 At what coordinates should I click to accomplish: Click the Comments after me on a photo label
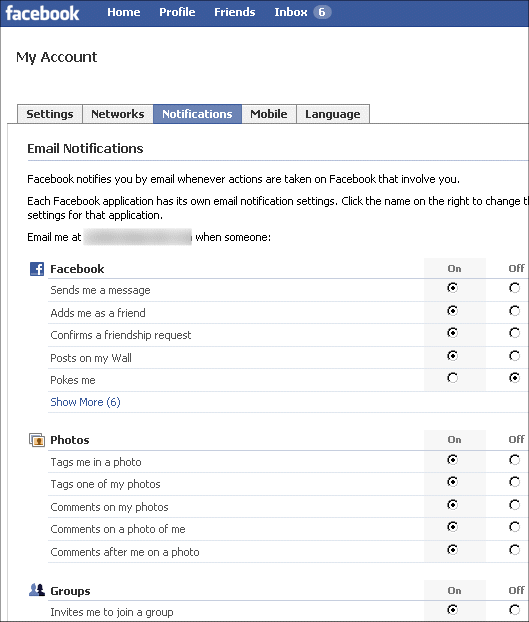click(x=125, y=552)
